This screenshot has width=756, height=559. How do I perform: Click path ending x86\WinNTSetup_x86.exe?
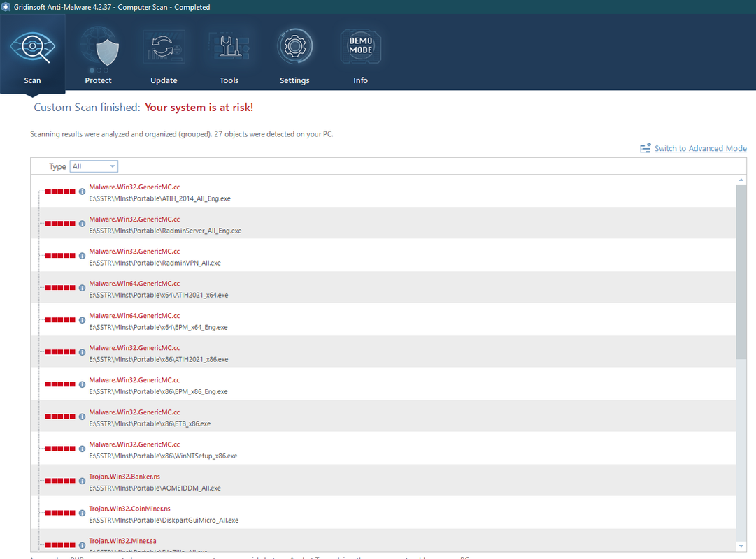pos(163,456)
